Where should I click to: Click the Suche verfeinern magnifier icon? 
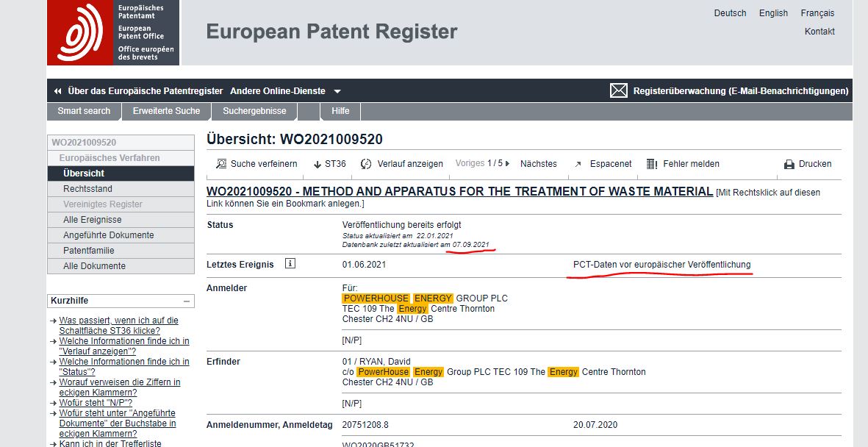[220, 164]
